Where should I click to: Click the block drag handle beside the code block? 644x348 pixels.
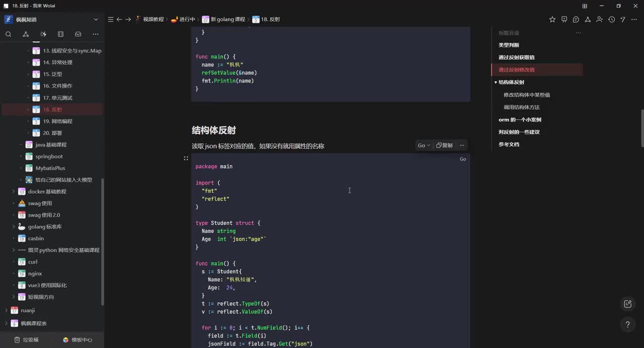(x=186, y=158)
